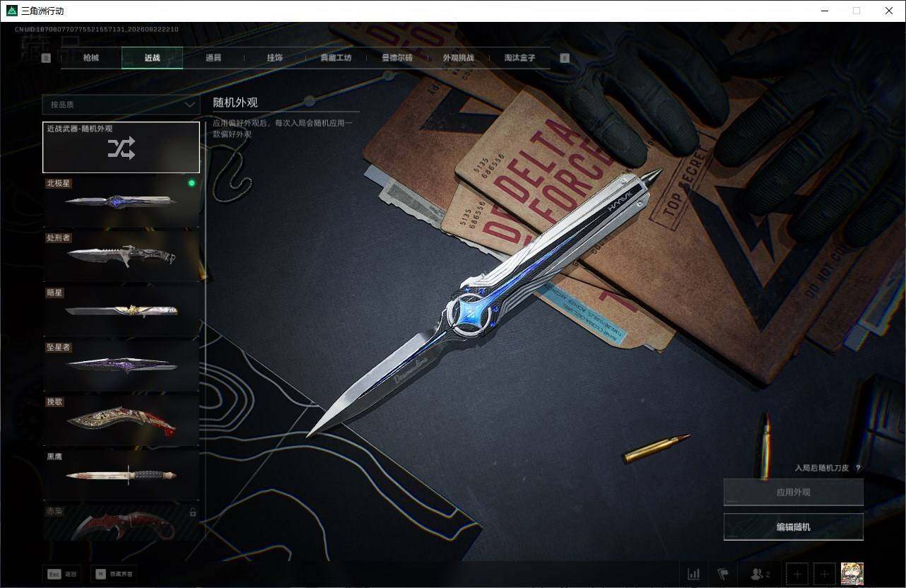
Task: Select the 近战 tab
Action: point(152,58)
